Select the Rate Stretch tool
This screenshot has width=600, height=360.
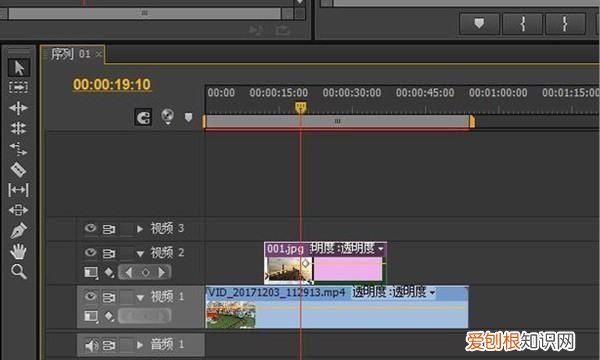tap(18, 149)
